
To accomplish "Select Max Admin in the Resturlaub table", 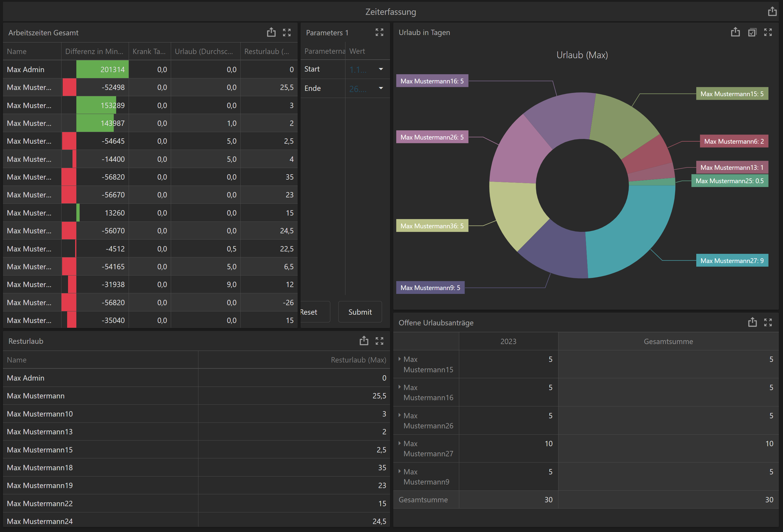I will [196, 378].
